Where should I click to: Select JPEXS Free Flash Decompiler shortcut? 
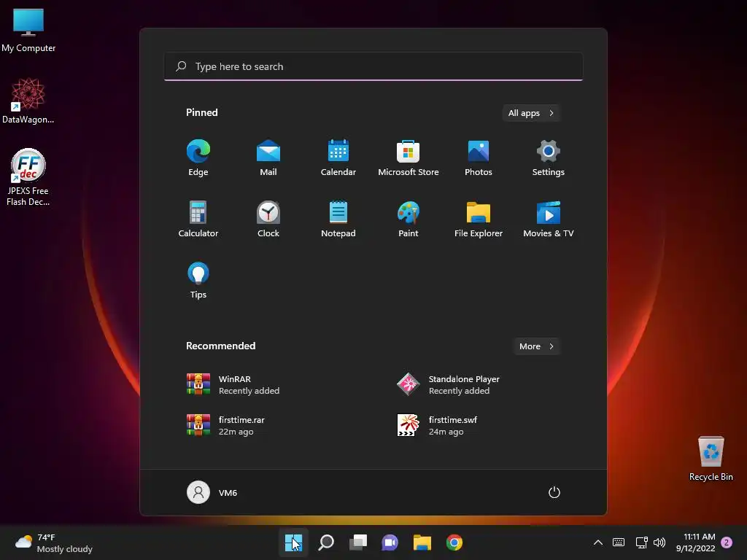click(28, 177)
